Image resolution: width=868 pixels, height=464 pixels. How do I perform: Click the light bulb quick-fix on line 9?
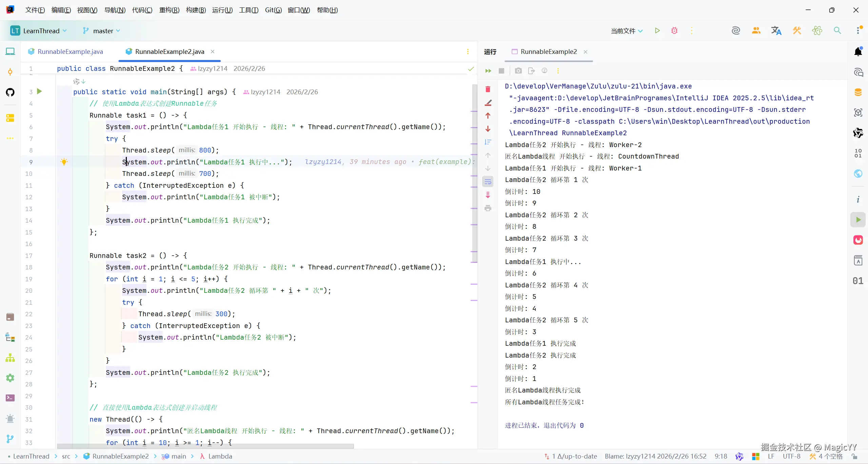(x=64, y=162)
